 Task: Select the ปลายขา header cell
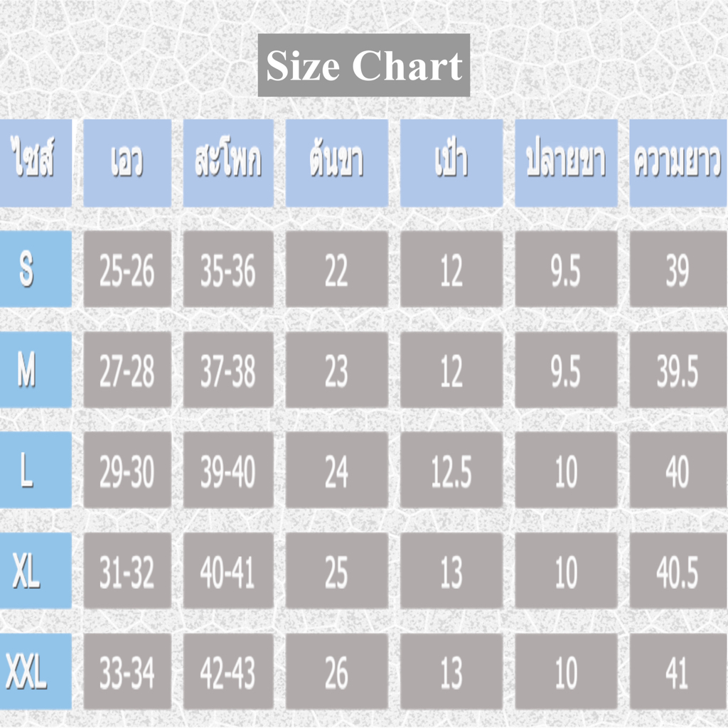(565, 163)
